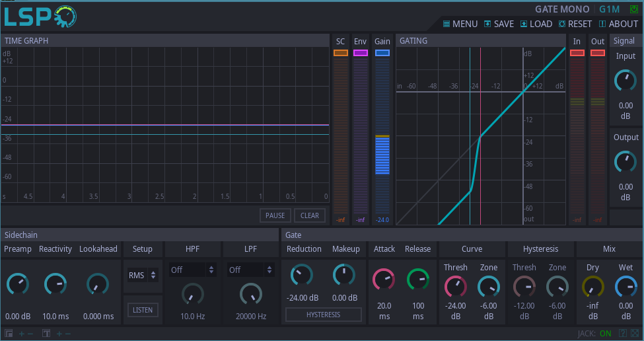This screenshot has height=341, width=644.
Task: Click the Hysteresis Thresh knob
Action: click(524, 287)
